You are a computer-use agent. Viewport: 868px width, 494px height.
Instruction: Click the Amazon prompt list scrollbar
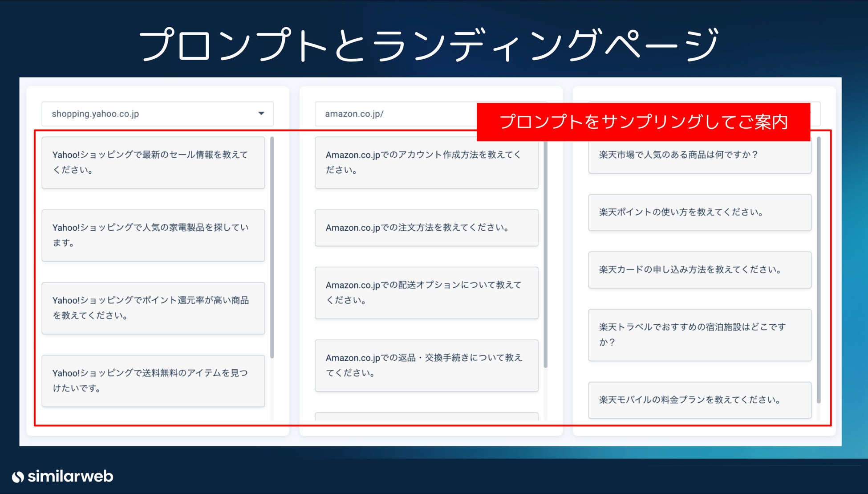tap(545, 254)
